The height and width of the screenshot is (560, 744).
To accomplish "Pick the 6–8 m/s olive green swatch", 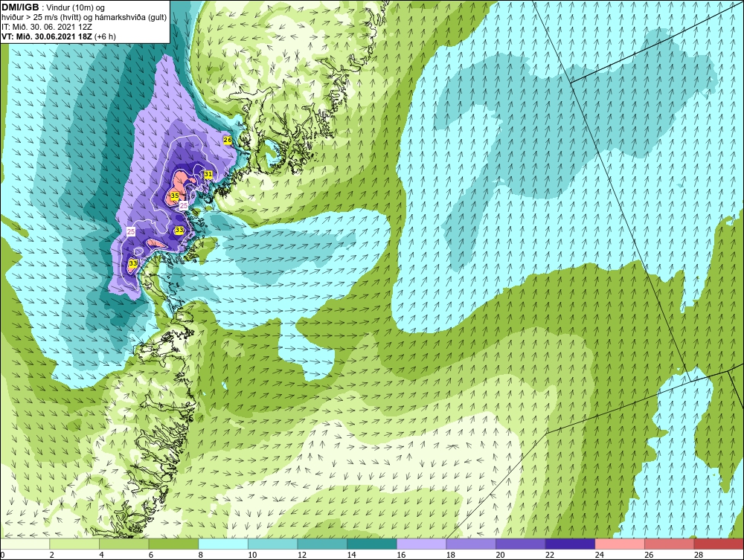I will coord(173,544).
